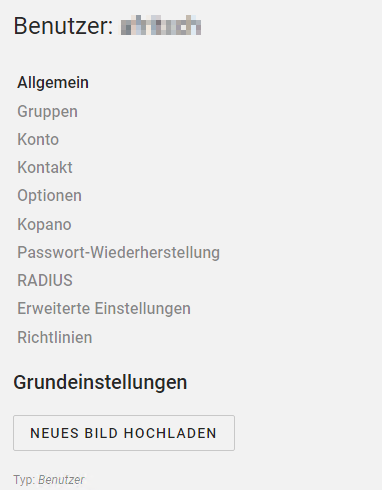Switch to the Gruppen tab
Image resolution: width=382 pixels, height=490 pixels.
[x=47, y=111]
